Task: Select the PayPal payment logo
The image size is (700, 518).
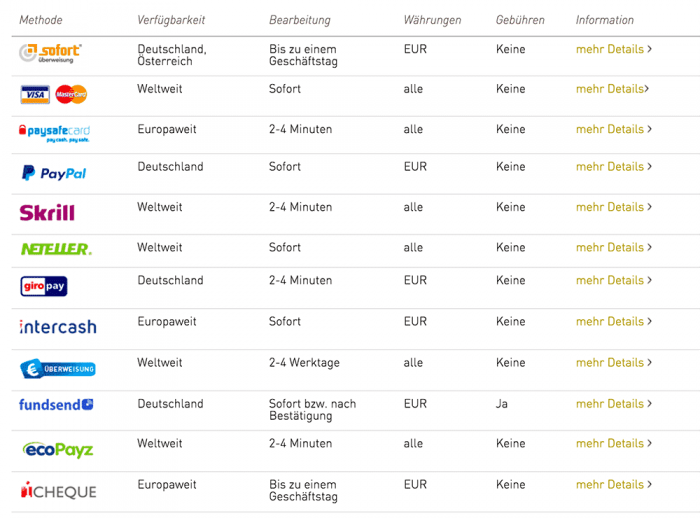Action: 54,173
